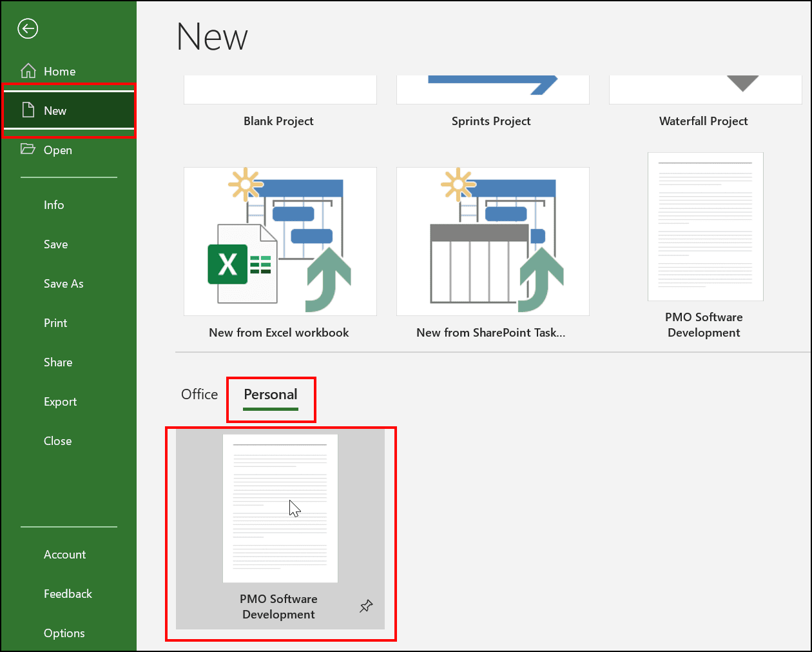Open the New from SharePoint Tasks template icon
This screenshot has height=652, width=812.
[493, 241]
